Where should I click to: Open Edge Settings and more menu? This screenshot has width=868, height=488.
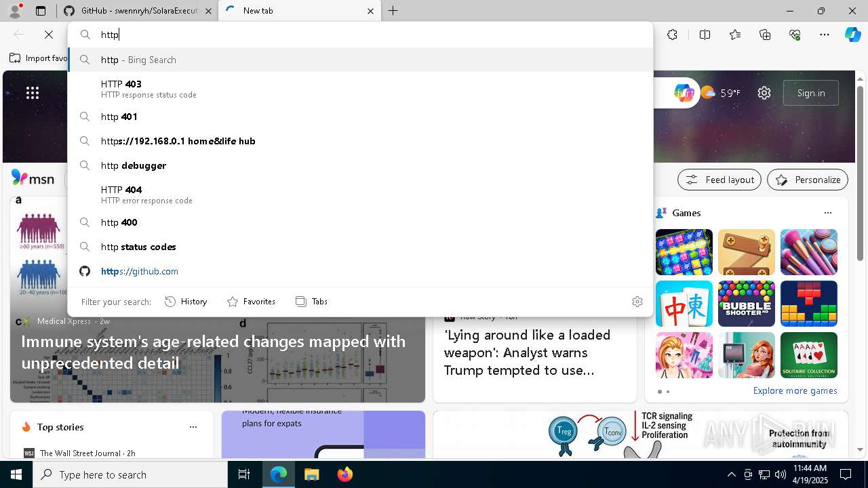[x=825, y=35]
